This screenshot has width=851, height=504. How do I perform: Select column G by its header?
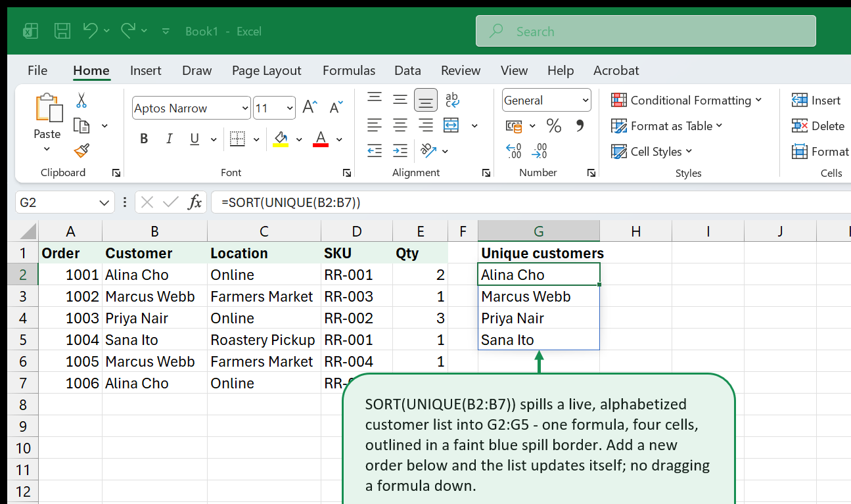coord(539,231)
